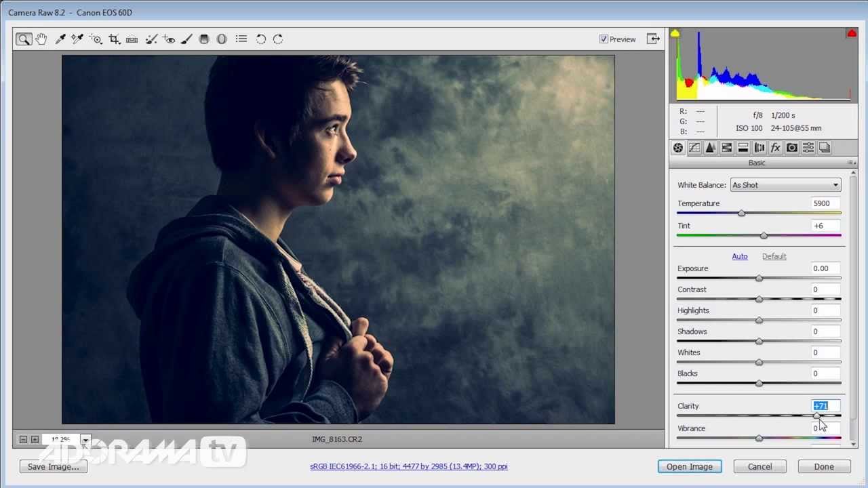Switch to the Basic panel tab
Screen dimensions: 868x488
(x=677, y=148)
